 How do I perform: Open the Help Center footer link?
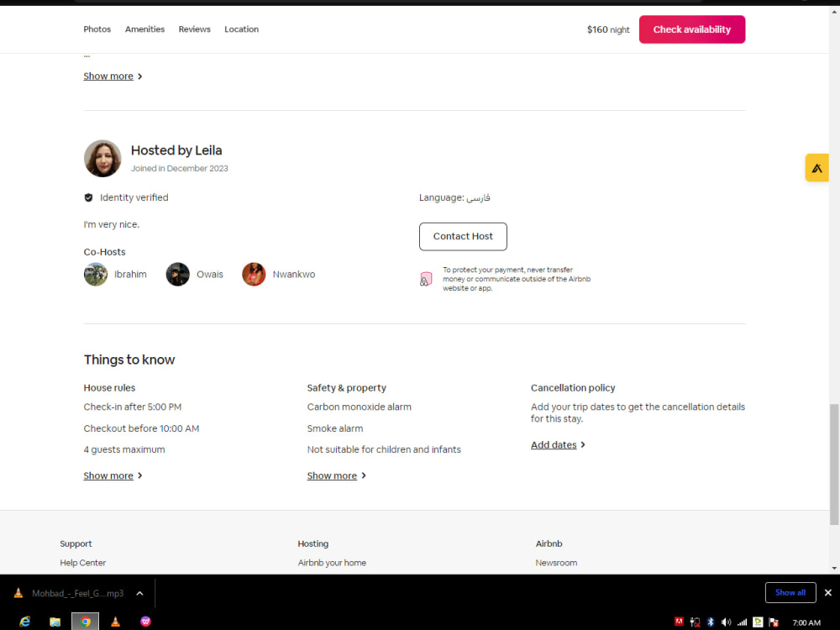click(83, 563)
